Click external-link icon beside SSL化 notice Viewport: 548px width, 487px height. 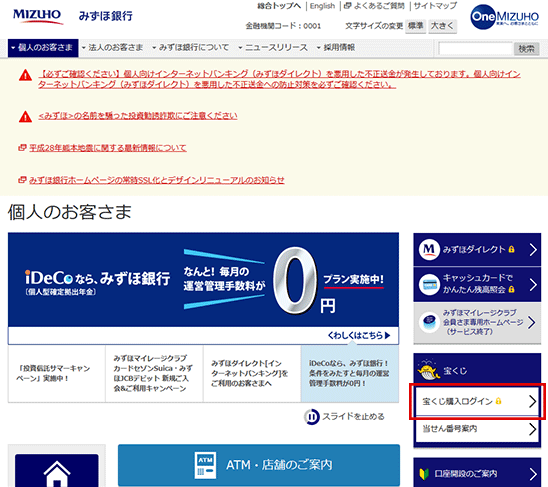22,180
